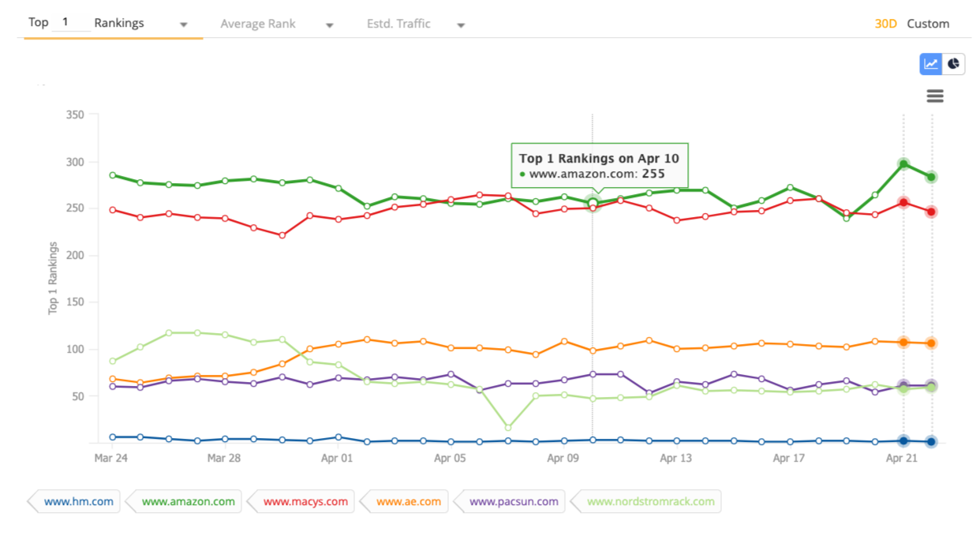Expand the Estd. Traffic dropdown arrow
This screenshot has height=543, width=980.
[x=461, y=25]
